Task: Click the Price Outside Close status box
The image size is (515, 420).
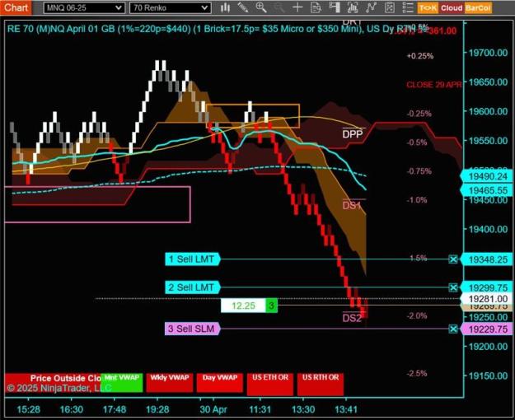Action: point(53,382)
